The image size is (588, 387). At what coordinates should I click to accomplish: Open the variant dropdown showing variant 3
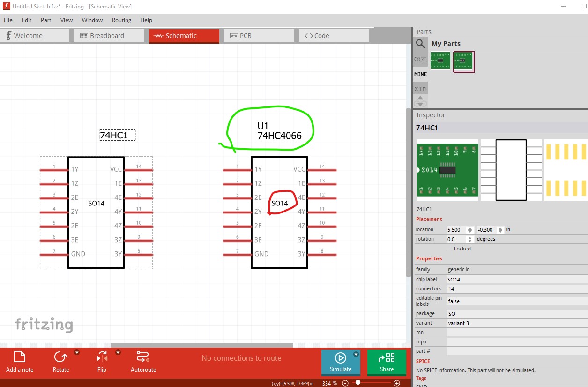(x=516, y=323)
